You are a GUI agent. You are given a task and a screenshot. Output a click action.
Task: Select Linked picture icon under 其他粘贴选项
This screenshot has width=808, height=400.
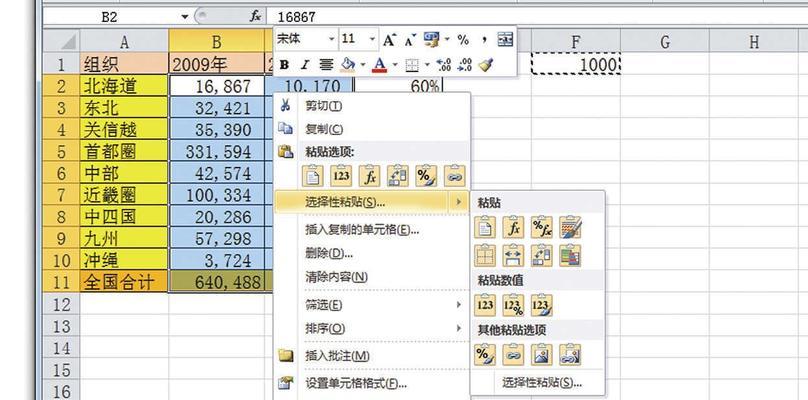tap(570, 355)
